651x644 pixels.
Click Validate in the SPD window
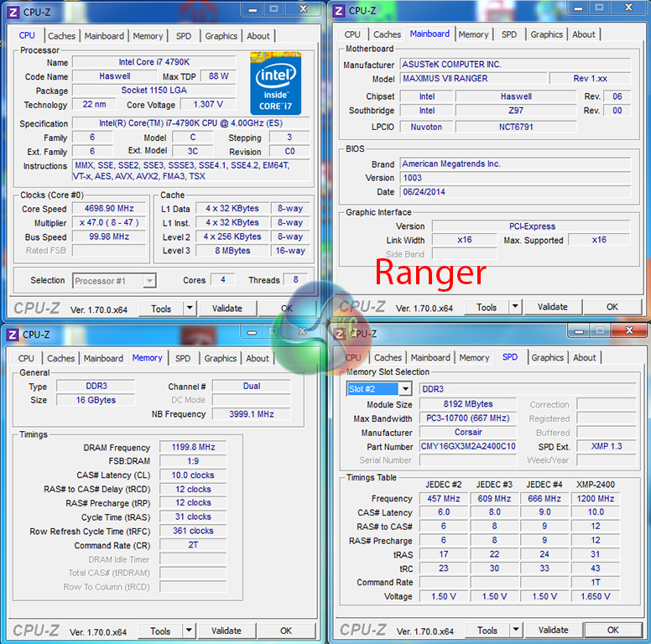coord(554,630)
